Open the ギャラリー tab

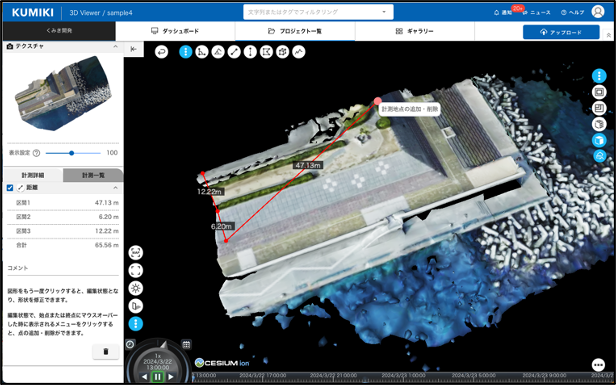point(415,31)
